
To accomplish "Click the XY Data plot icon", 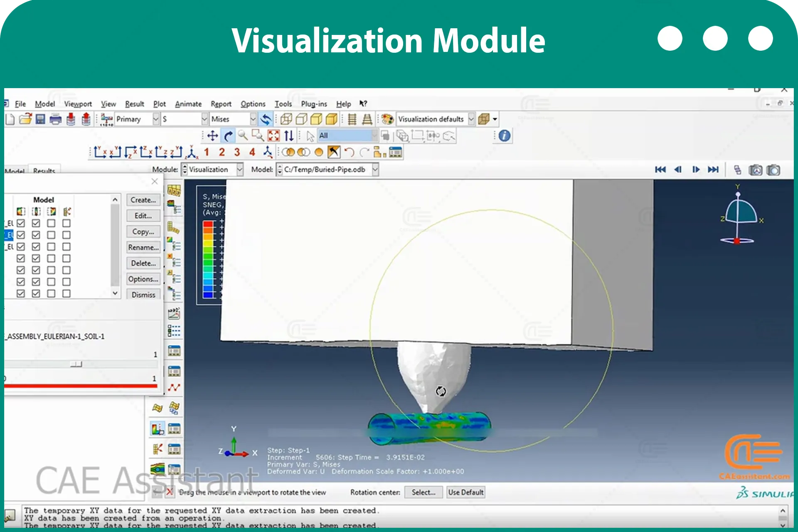I will [x=174, y=387].
